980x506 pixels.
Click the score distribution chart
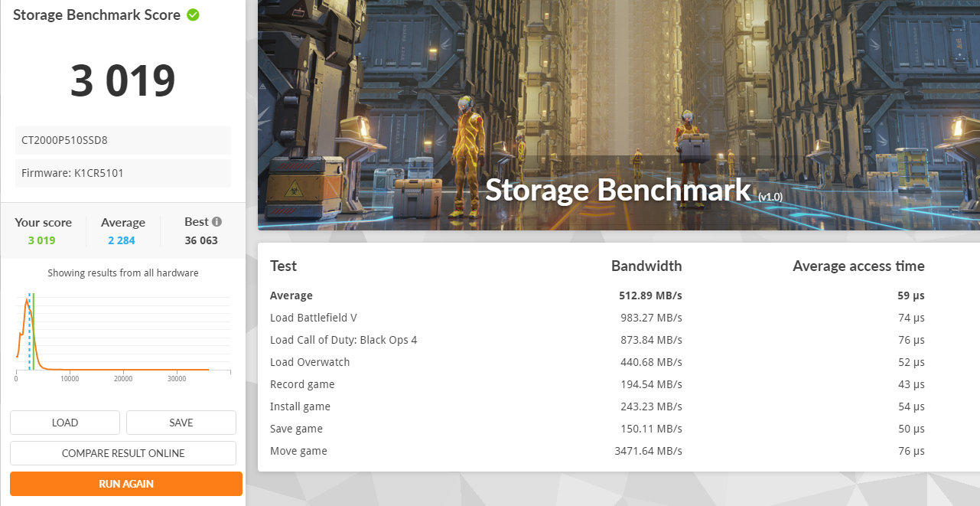(122, 333)
